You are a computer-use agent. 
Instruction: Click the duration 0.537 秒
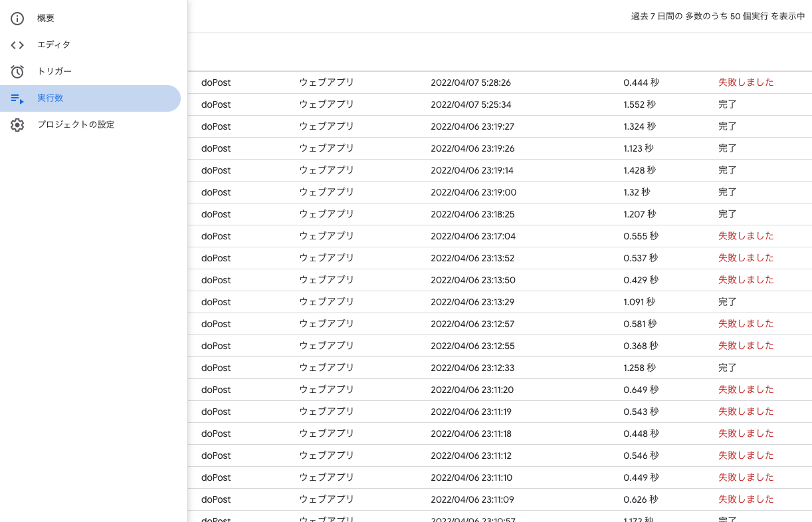point(641,258)
